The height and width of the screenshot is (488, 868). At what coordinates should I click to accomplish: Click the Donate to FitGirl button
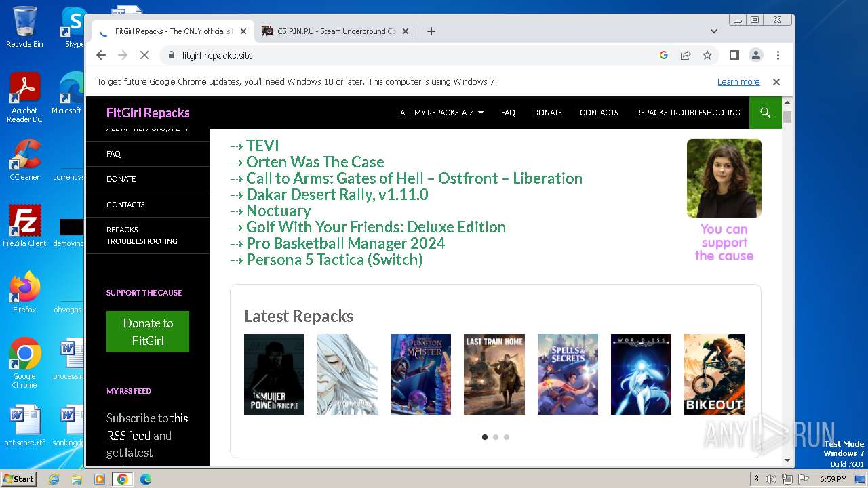(x=148, y=332)
